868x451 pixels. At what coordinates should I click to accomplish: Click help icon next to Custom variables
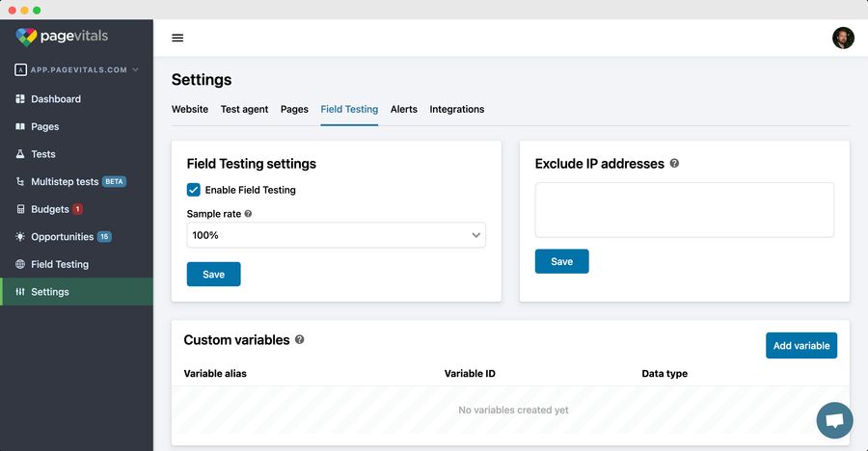pyautogui.click(x=300, y=339)
